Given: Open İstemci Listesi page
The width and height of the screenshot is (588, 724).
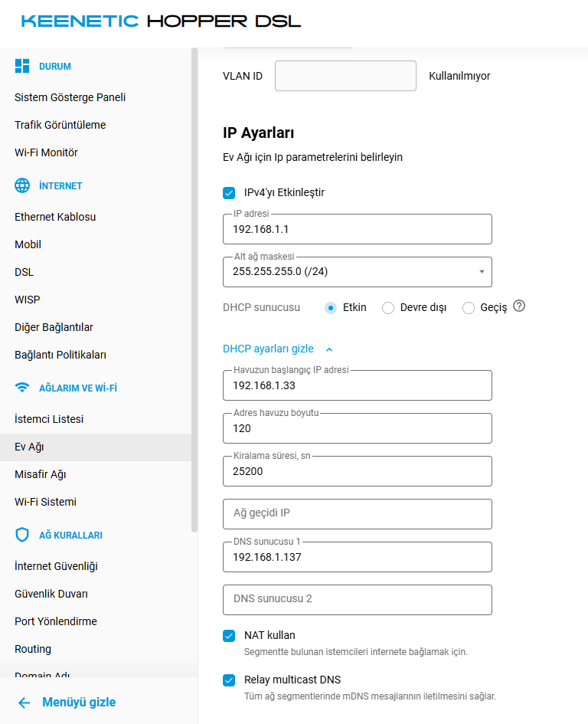Looking at the screenshot, I should (49, 419).
